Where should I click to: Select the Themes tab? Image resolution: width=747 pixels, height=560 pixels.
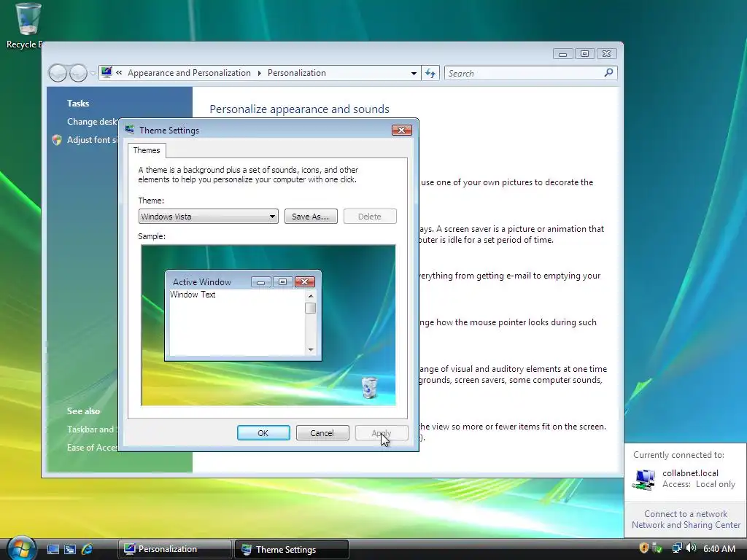pyautogui.click(x=147, y=150)
